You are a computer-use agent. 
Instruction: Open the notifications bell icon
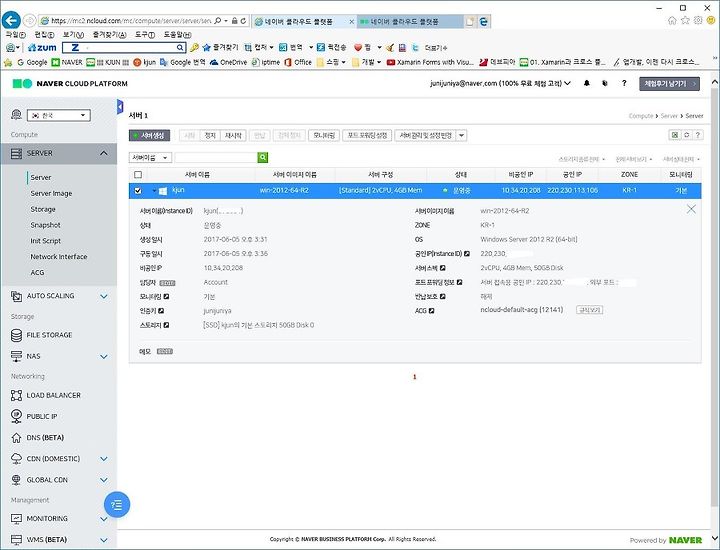tap(586, 83)
